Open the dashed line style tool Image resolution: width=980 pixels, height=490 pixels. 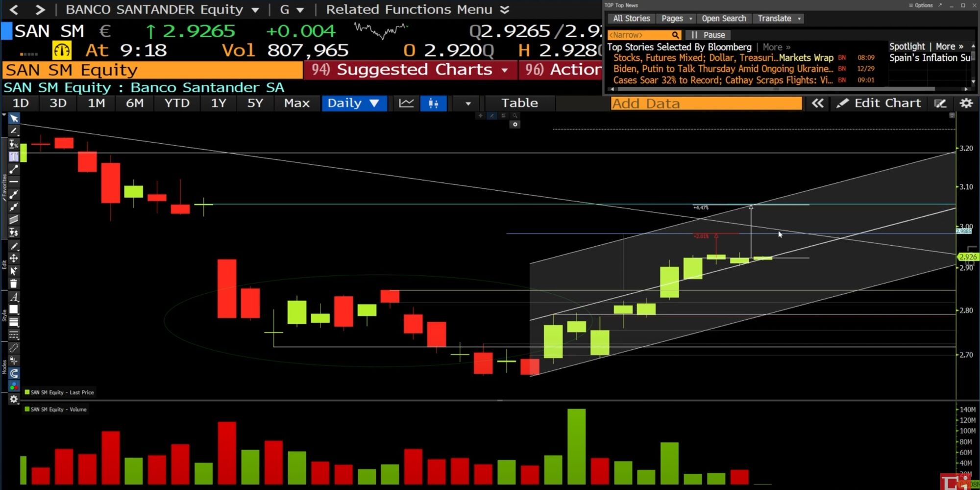14,335
